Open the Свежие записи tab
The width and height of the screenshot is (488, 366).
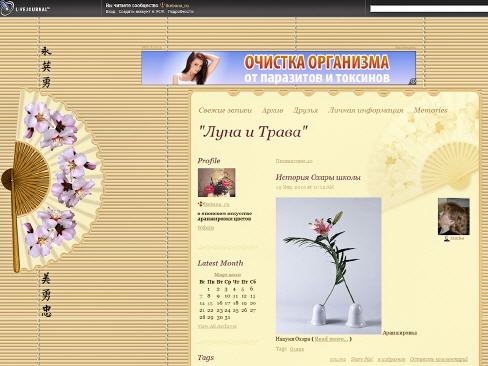[225, 110]
